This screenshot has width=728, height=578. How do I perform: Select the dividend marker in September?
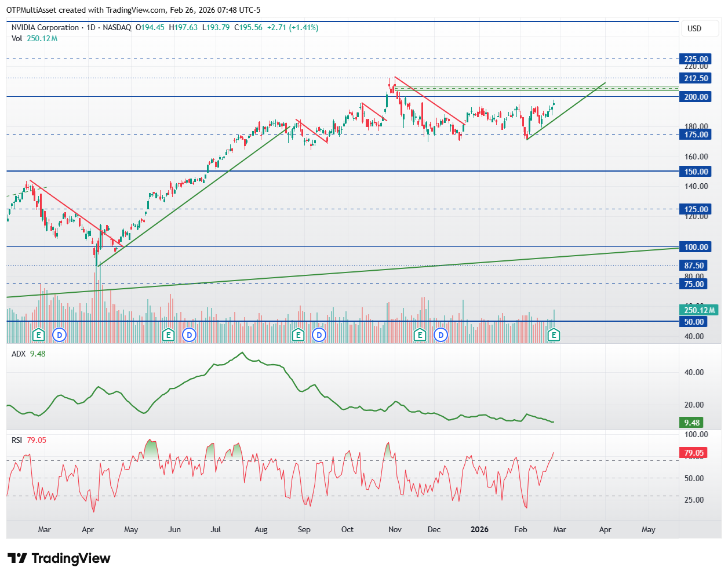pyautogui.click(x=319, y=335)
